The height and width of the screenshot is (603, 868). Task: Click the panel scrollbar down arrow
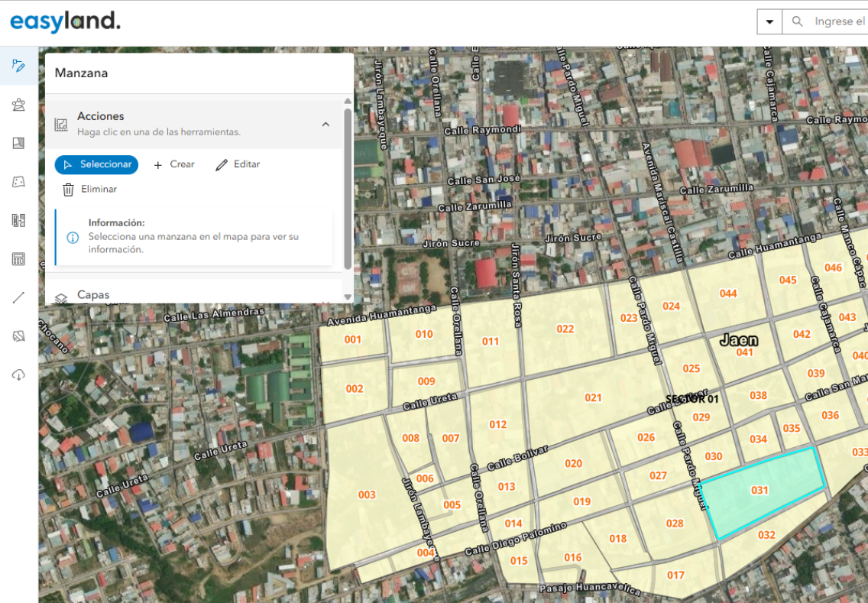(348, 297)
